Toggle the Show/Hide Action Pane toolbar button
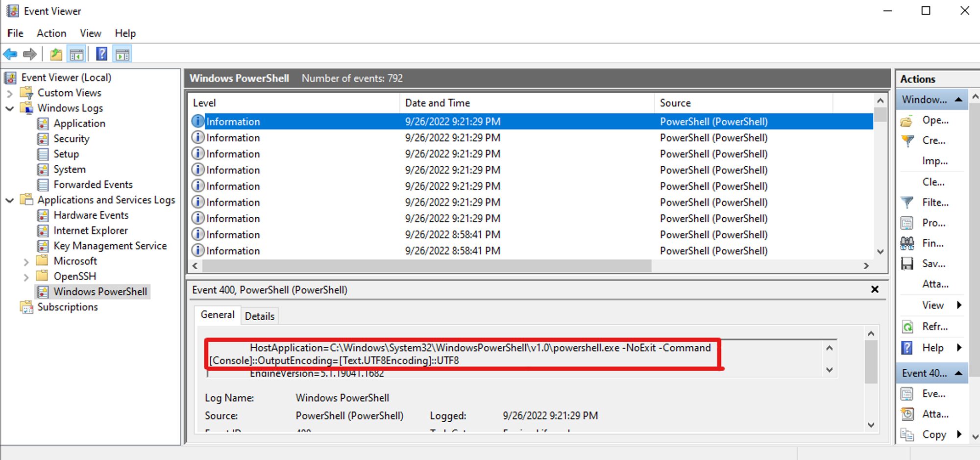The height and width of the screenshot is (460, 980). click(122, 54)
